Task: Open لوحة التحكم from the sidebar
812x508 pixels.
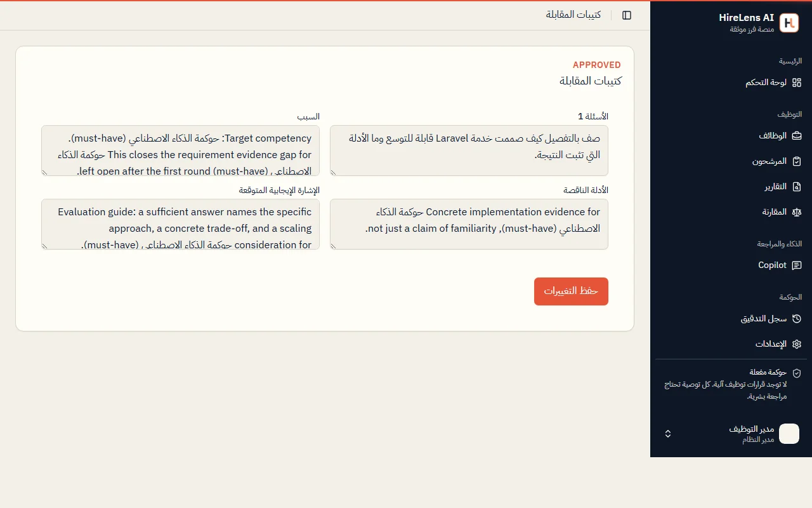Action: coord(731,83)
